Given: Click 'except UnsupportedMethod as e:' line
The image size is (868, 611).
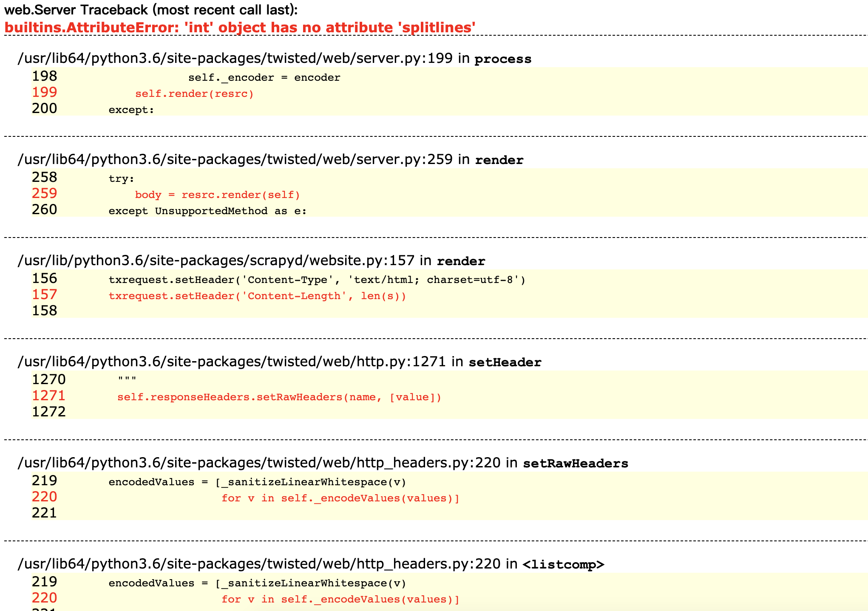Looking at the screenshot, I should click(207, 211).
